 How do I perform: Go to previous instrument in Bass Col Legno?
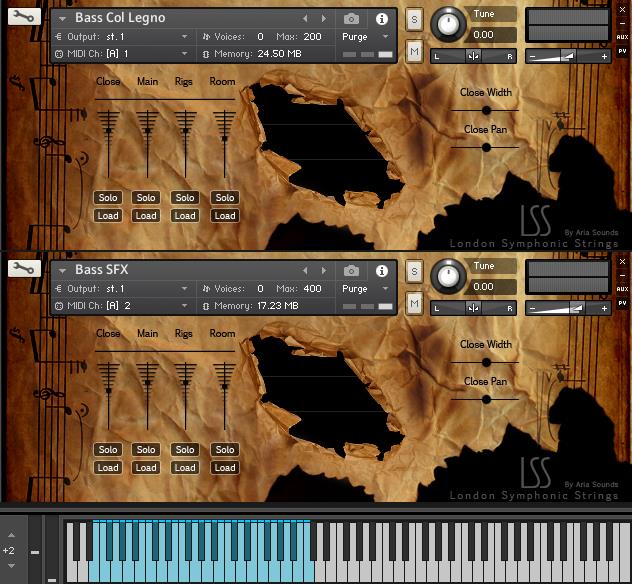click(x=305, y=18)
